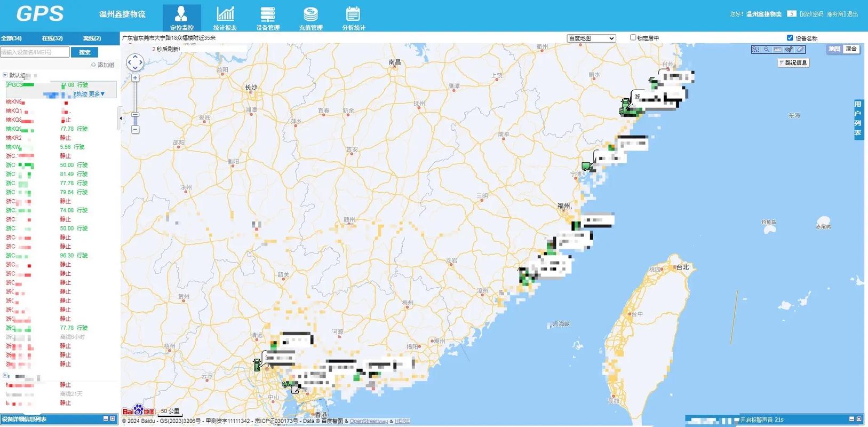Switch to the 在线(32) online tab
868x427 pixels.
pyautogui.click(x=52, y=38)
